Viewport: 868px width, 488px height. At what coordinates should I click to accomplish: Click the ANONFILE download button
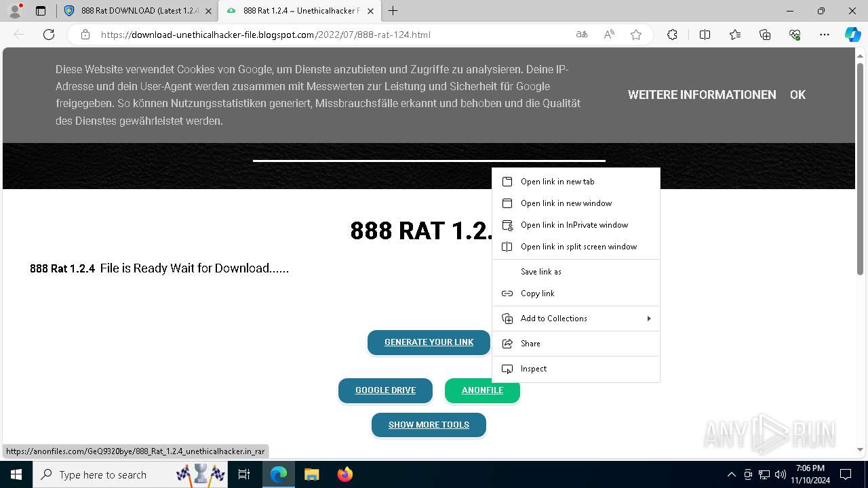pos(482,390)
